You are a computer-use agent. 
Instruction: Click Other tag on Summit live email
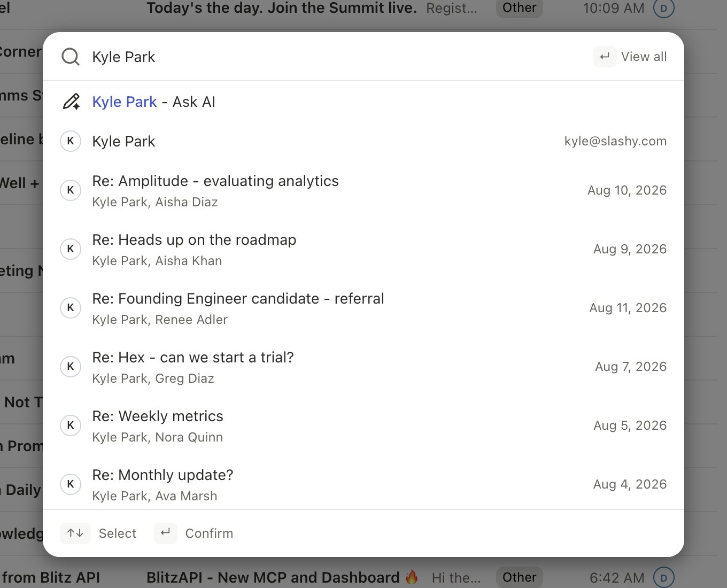[x=519, y=8]
